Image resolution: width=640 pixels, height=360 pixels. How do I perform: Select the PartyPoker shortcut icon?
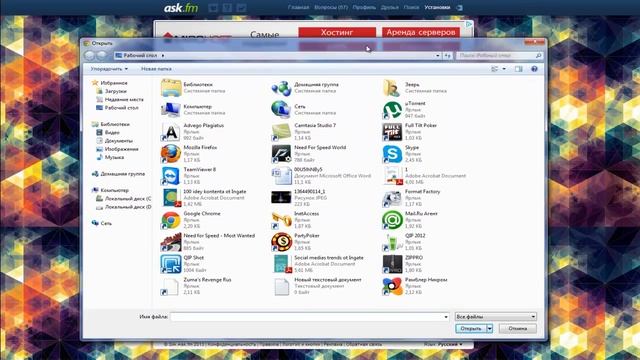[x=281, y=242]
